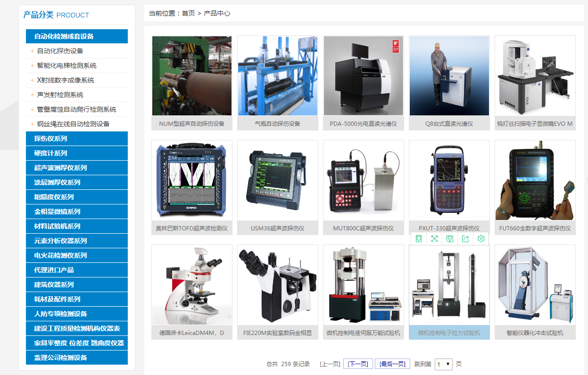This screenshot has height=375, width=588.
Task: Click the floppy disk save icon
Action: 450,239
